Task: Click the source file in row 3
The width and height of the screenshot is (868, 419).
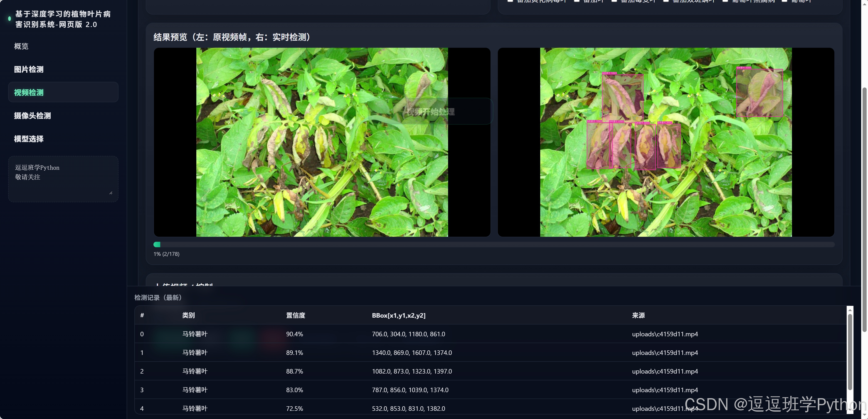Action: tap(665, 390)
